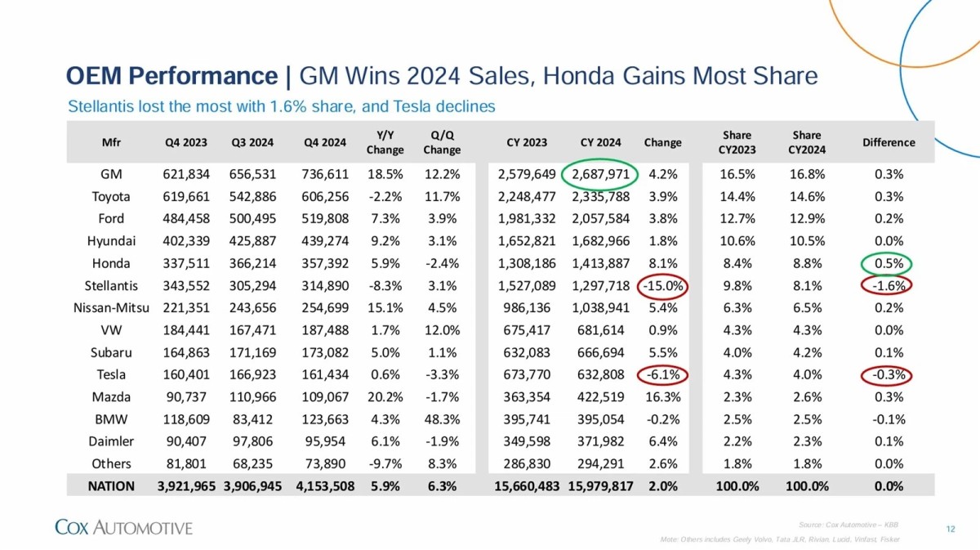Select the green-circled GM CY 2024 value
The height and width of the screenshot is (550, 980).
600,174
